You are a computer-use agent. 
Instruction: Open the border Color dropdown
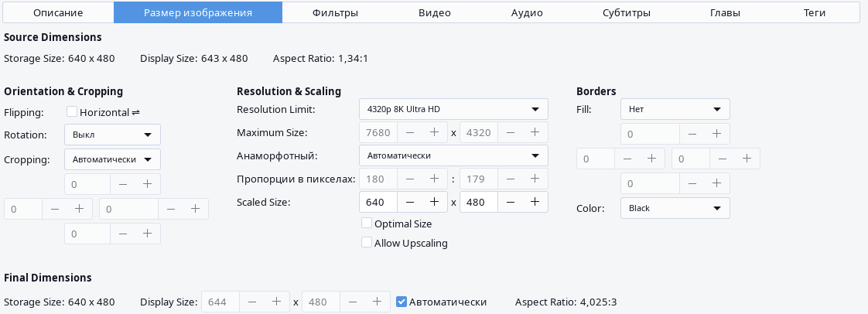(x=675, y=208)
